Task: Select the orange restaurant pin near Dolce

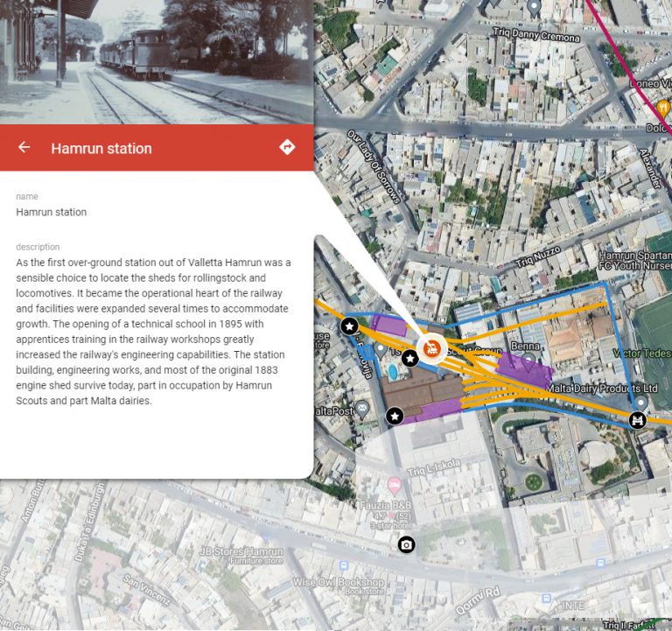Action: [662, 109]
